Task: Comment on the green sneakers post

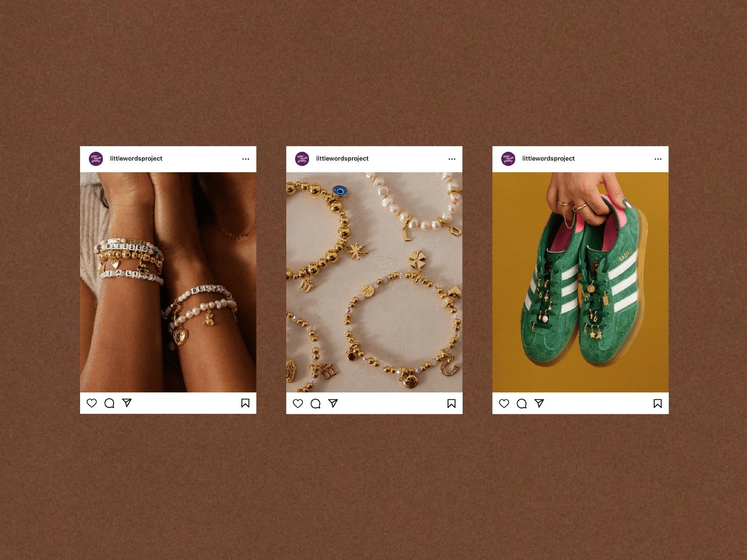Action: click(x=522, y=404)
